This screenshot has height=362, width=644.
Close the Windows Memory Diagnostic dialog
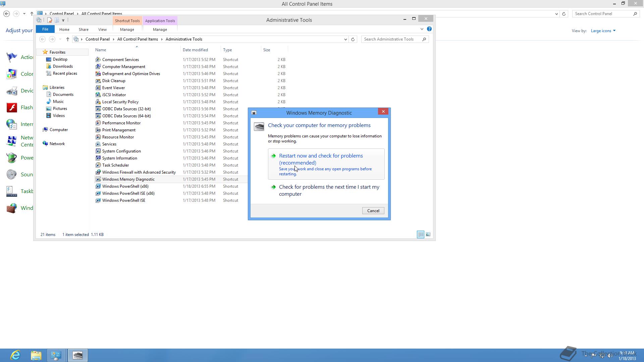point(383,112)
